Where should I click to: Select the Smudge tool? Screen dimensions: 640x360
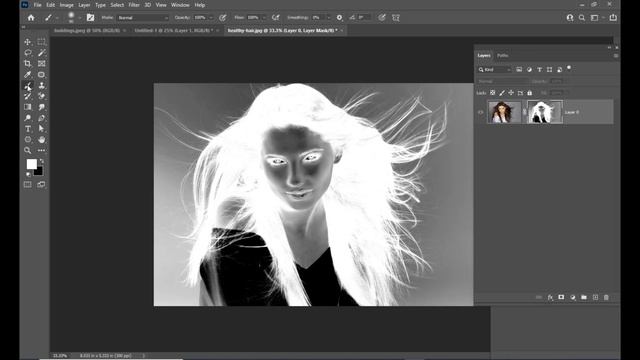coord(41,107)
